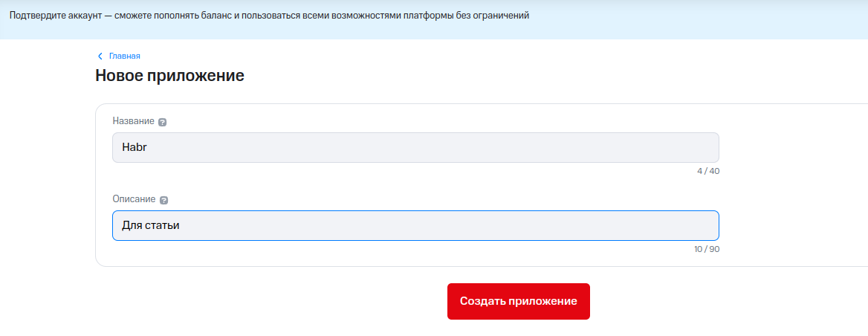Open the help icon next to Описание

[x=164, y=200]
